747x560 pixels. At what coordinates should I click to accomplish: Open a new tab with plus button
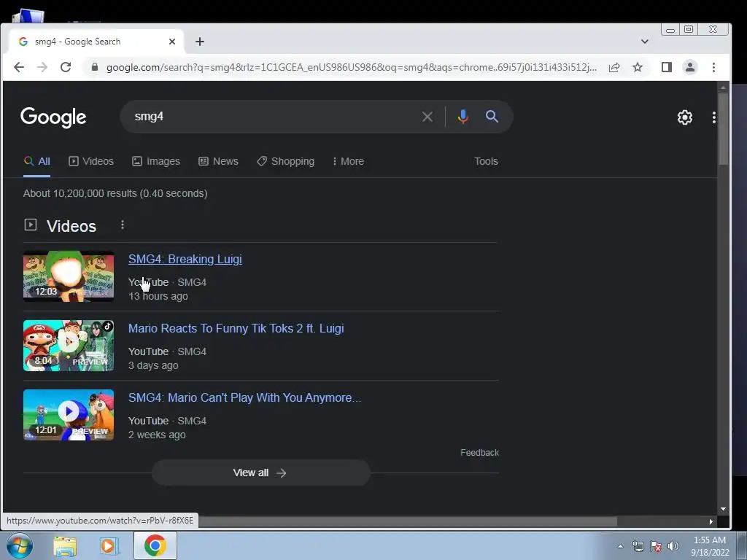coord(200,42)
